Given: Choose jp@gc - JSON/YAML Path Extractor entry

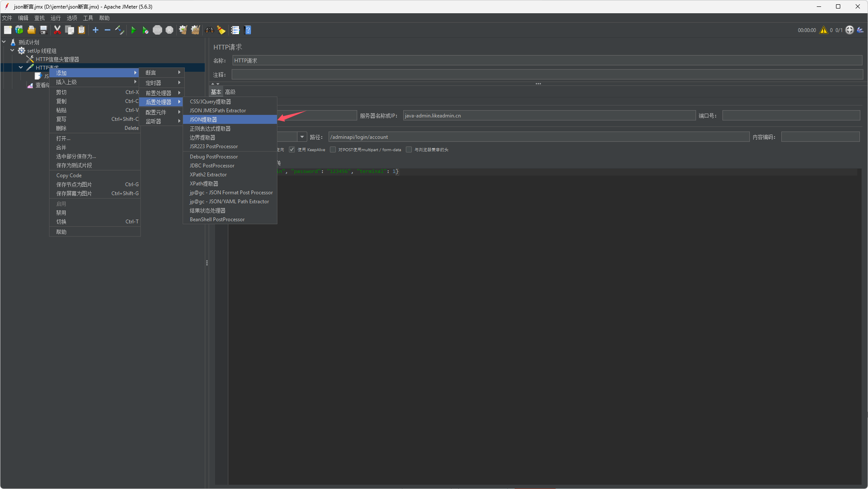Looking at the screenshot, I should (x=229, y=201).
